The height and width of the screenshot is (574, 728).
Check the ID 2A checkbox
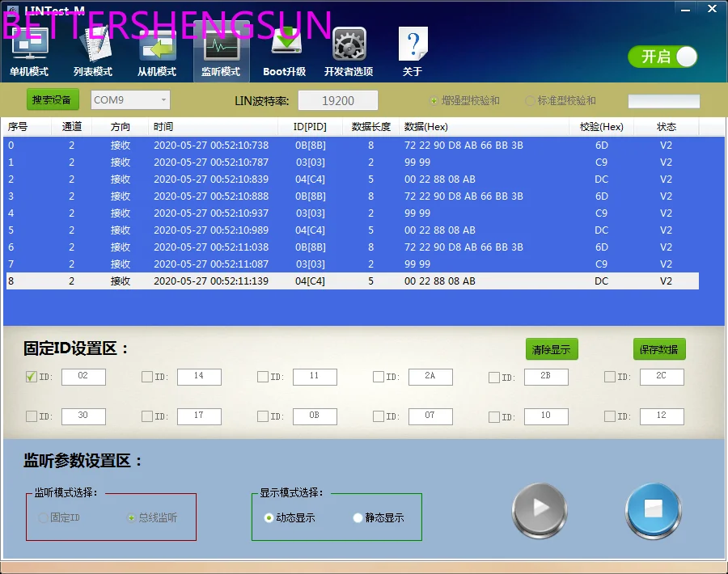[378, 377]
